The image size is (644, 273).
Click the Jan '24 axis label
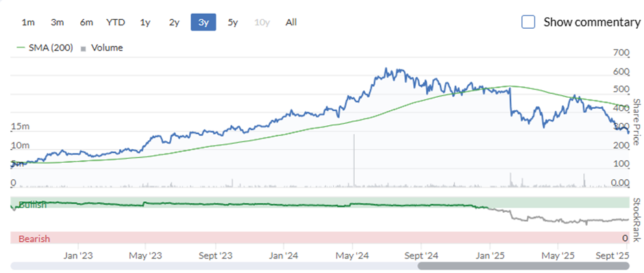point(284,256)
